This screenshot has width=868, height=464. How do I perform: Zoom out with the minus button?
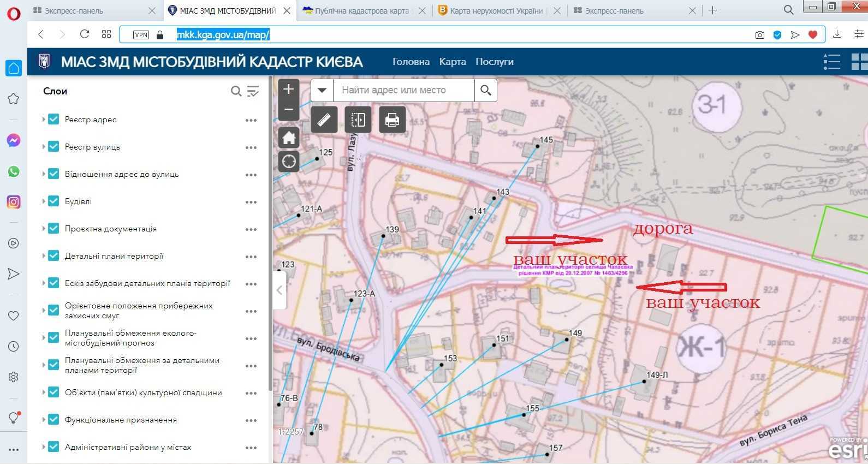click(289, 109)
